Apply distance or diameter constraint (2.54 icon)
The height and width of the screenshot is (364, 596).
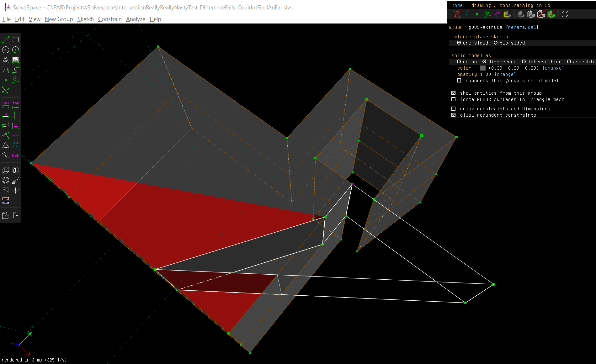6,105
